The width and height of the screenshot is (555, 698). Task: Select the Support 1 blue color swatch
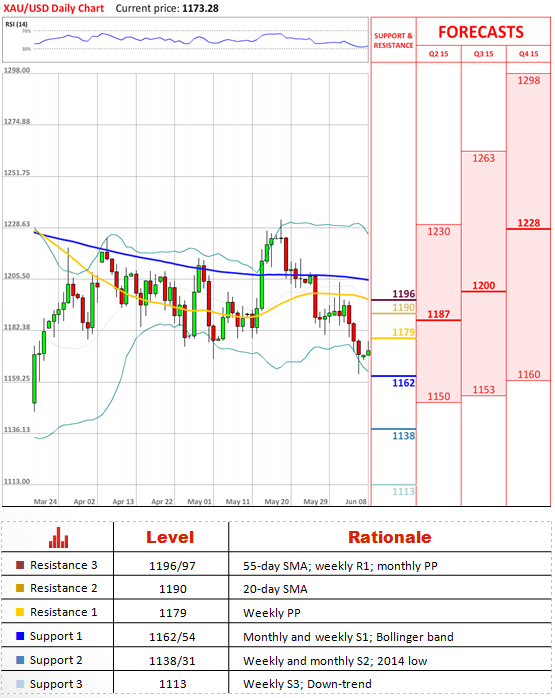[20, 636]
